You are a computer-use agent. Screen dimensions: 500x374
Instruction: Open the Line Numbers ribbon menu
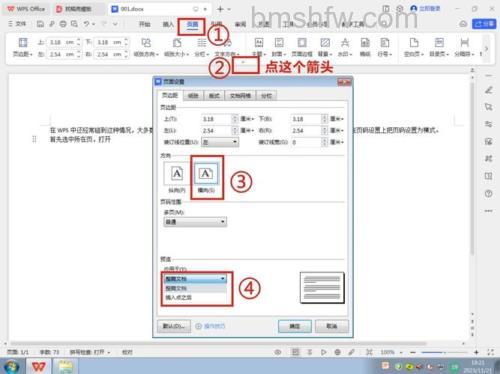pos(385,47)
